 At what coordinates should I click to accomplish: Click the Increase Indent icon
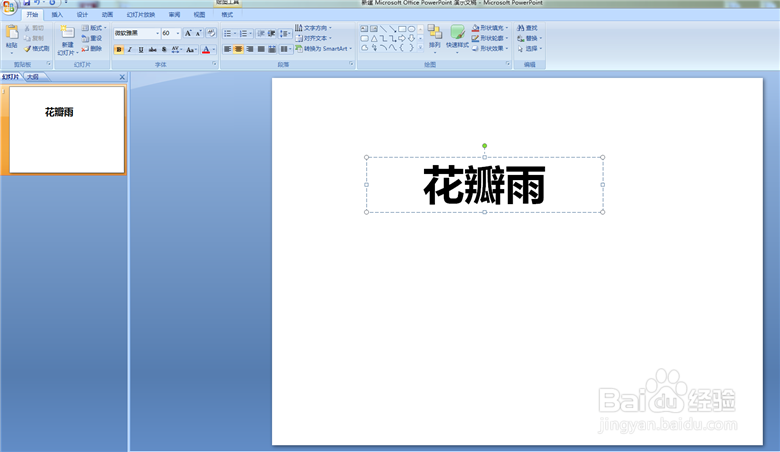(x=272, y=33)
